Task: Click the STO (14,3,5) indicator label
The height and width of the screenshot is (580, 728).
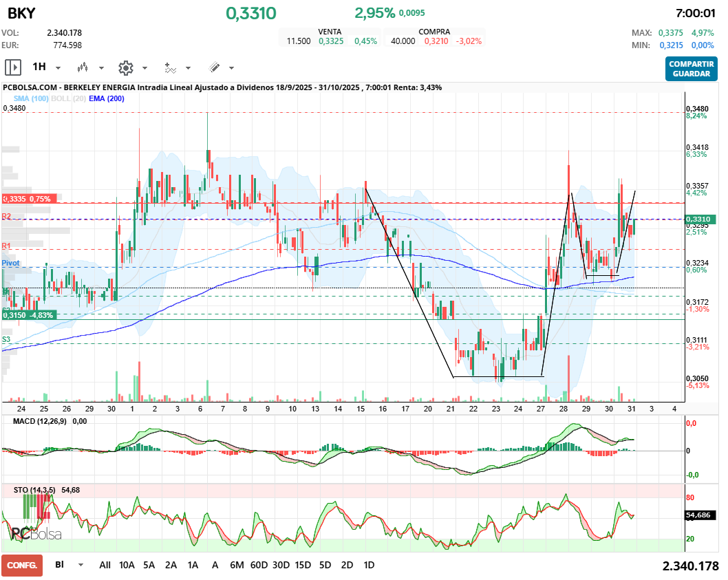Action: pos(34,490)
